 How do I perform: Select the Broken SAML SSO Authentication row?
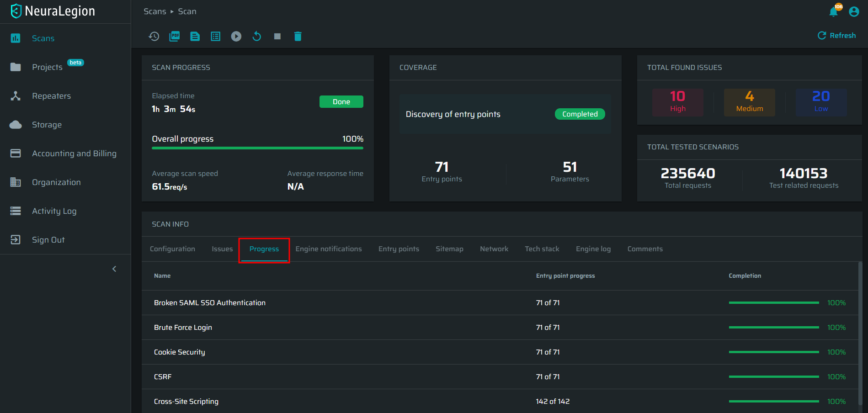pos(500,303)
